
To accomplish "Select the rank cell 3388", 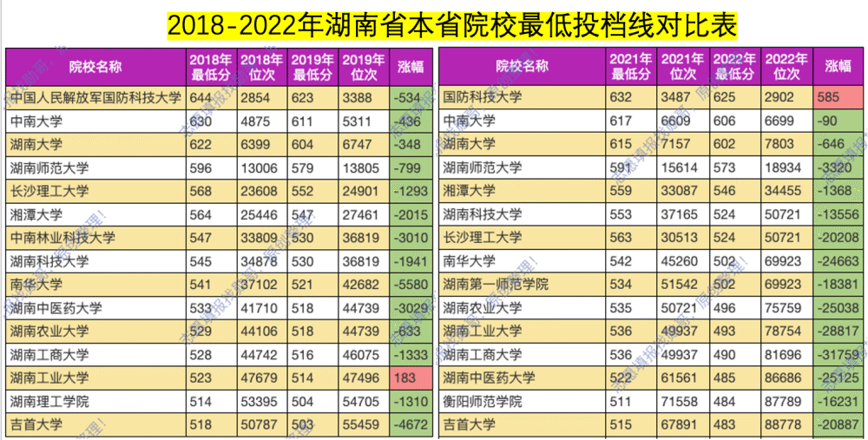I will [364, 98].
